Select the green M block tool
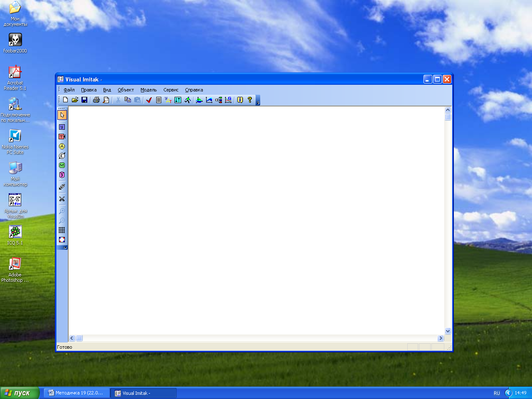The width and height of the screenshot is (532, 399). 62,165
